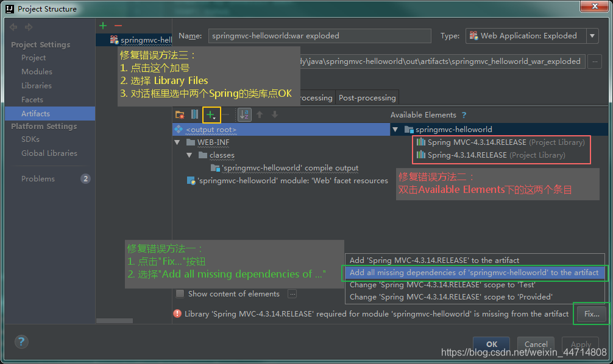Click the add copy of plus dropdown

[211, 115]
